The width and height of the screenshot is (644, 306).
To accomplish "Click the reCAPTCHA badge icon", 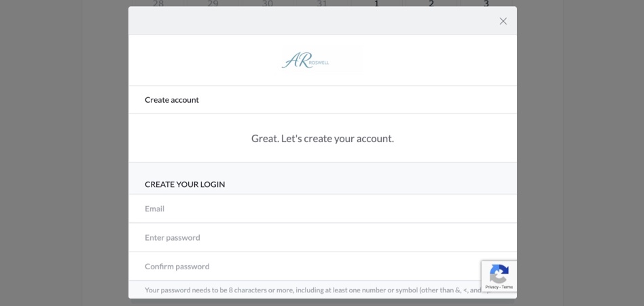I will pos(499,273).
